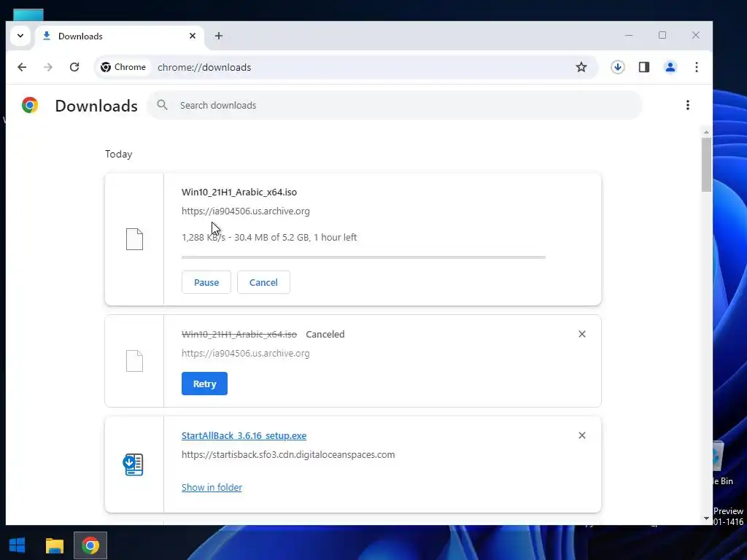Click the digitaloceanspaces source URL
The width and height of the screenshot is (747, 560).
pyautogui.click(x=288, y=455)
